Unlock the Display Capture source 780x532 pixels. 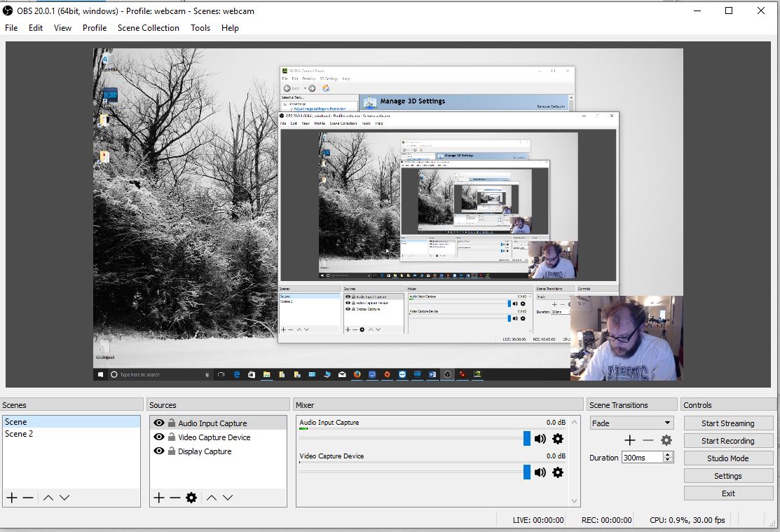pos(171,451)
